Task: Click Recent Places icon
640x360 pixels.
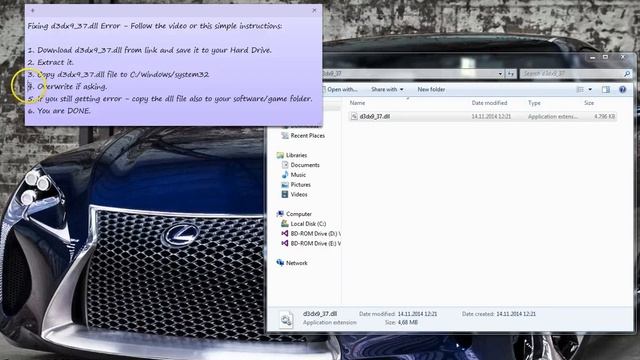Action: [x=285, y=136]
